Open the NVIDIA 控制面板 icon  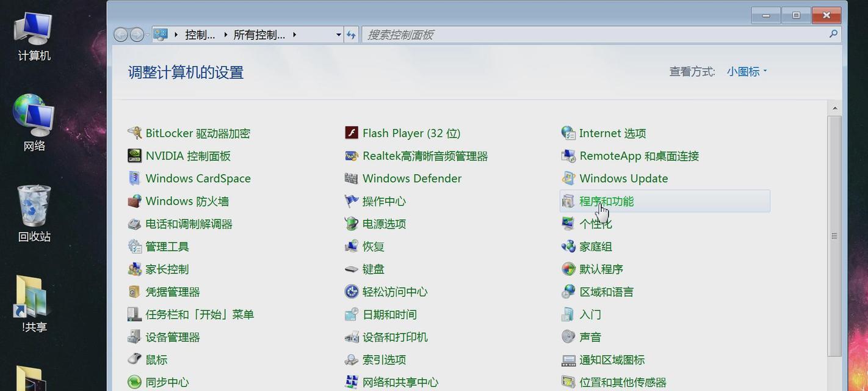pyautogui.click(x=134, y=156)
